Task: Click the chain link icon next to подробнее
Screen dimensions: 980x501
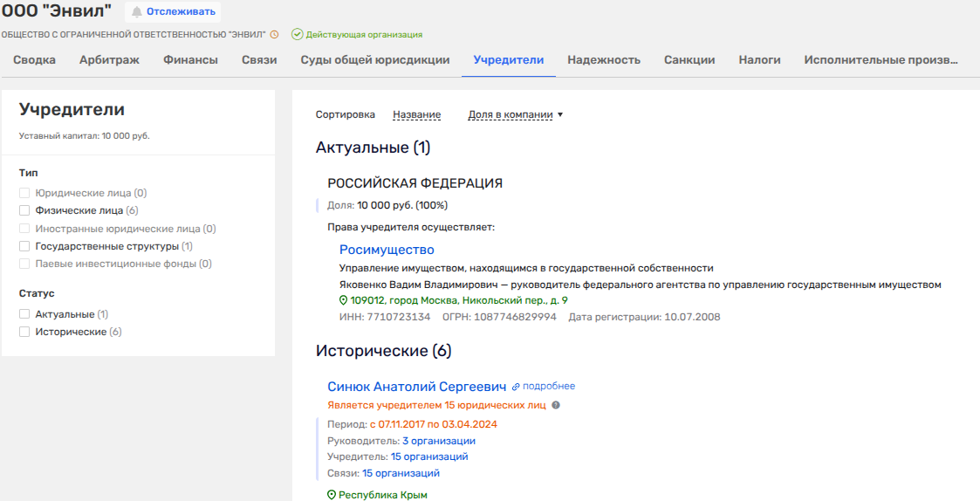Action: click(x=516, y=386)
